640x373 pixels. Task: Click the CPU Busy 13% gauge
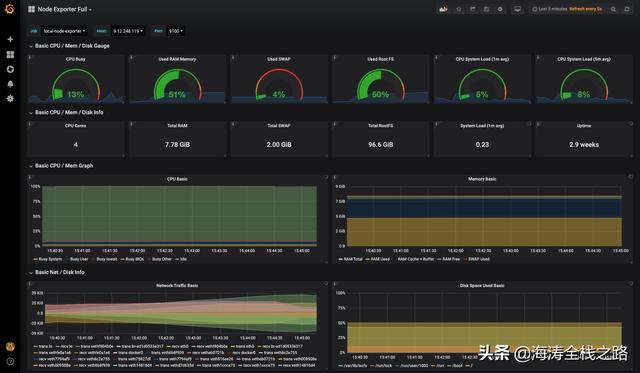click(x=76, y=84)
